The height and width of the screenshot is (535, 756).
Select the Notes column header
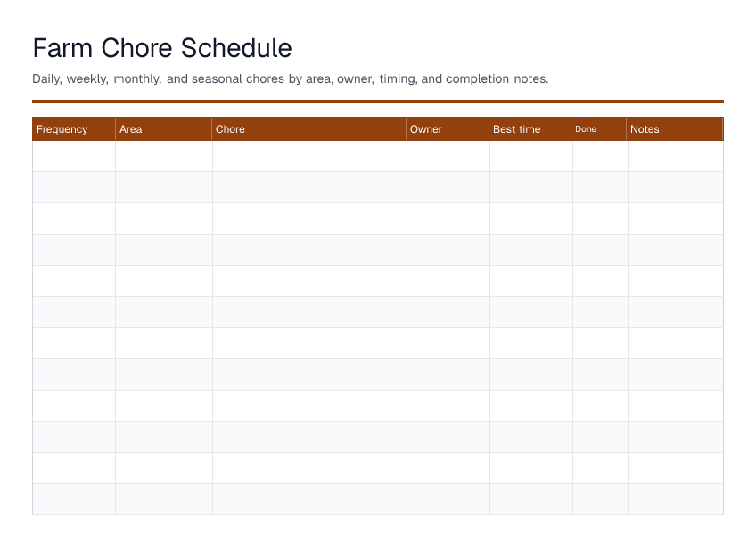(675, 128)
